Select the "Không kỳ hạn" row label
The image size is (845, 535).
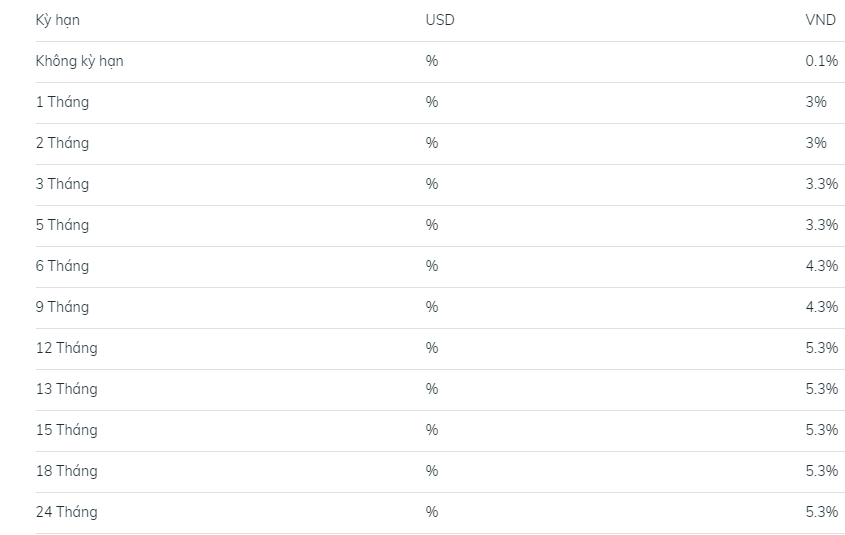79,61
